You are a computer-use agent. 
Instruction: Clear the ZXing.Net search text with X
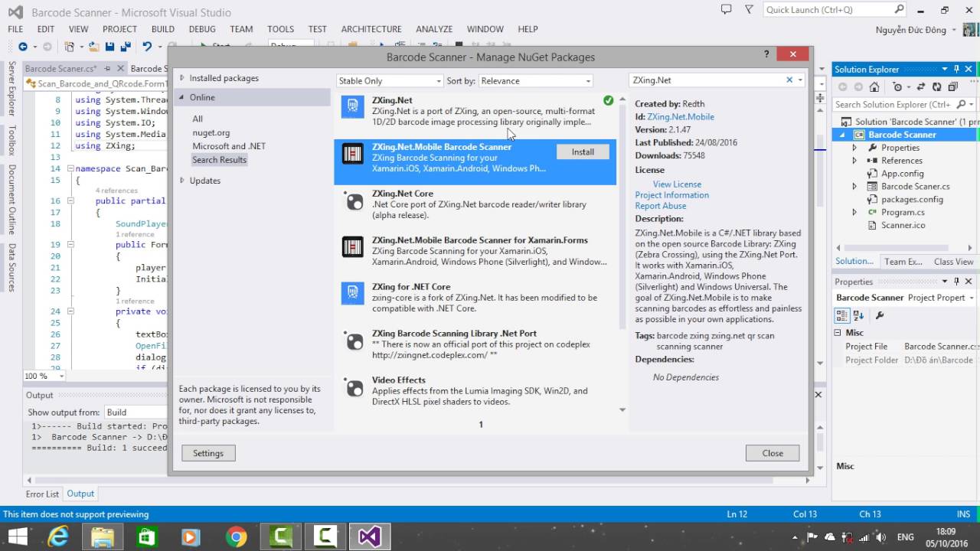point(789,80)
